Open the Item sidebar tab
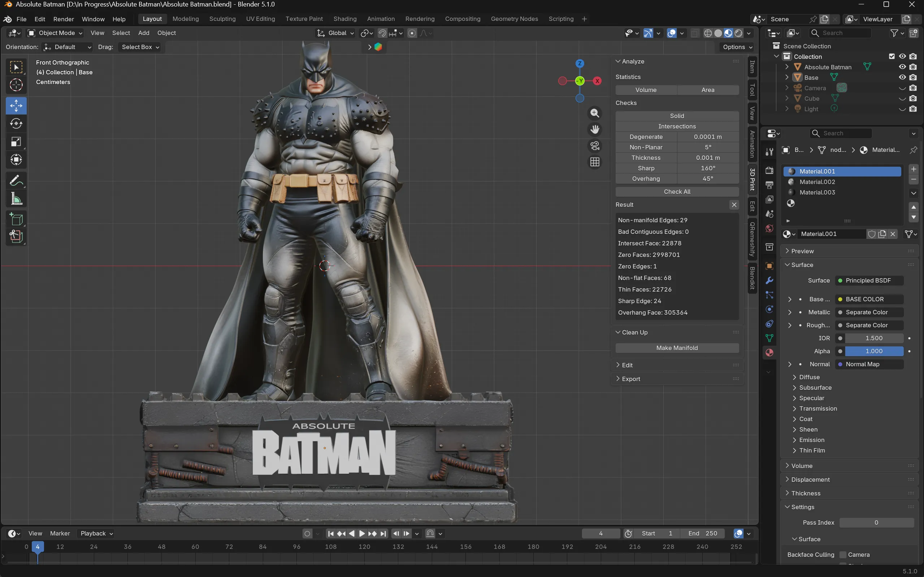 coord(752,67)
